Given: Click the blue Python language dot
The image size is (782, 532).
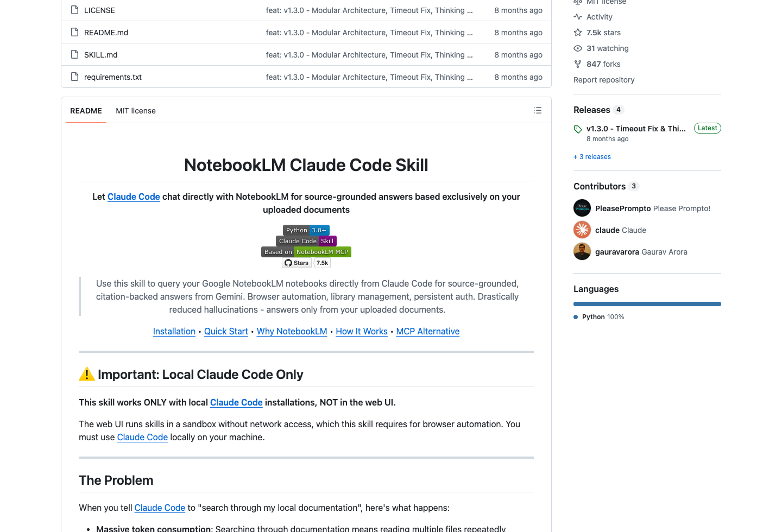Looking at the screenshot, I should (x=576, y=317).
